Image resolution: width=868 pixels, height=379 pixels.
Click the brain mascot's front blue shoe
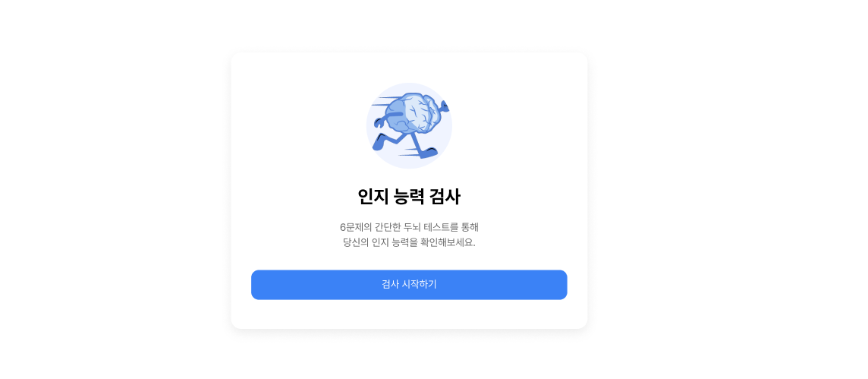point(428,153)
